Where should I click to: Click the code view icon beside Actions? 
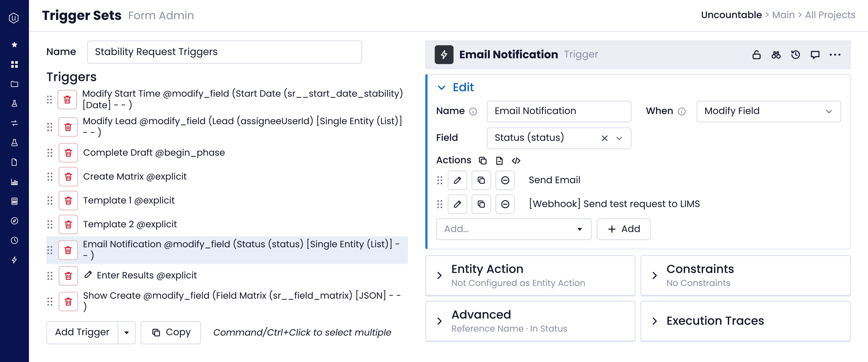[x=516, y=161]
